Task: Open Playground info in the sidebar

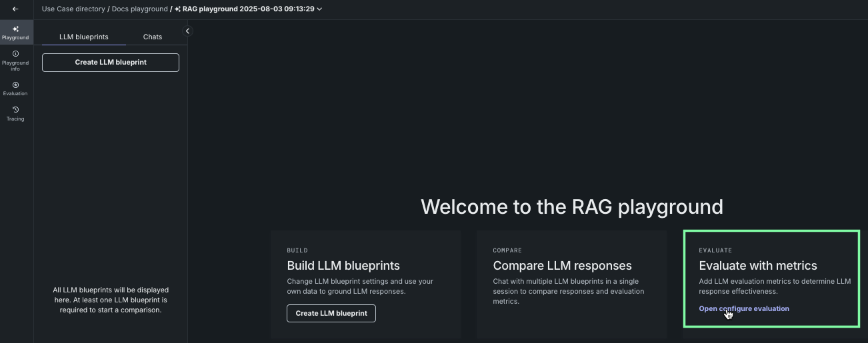Action: tap(15, 61)
